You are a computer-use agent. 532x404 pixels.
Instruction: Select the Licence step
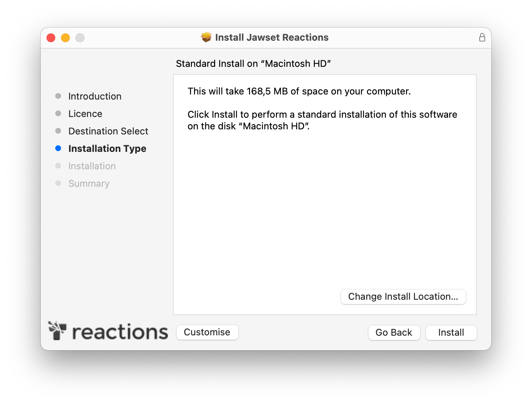point(85,114)
